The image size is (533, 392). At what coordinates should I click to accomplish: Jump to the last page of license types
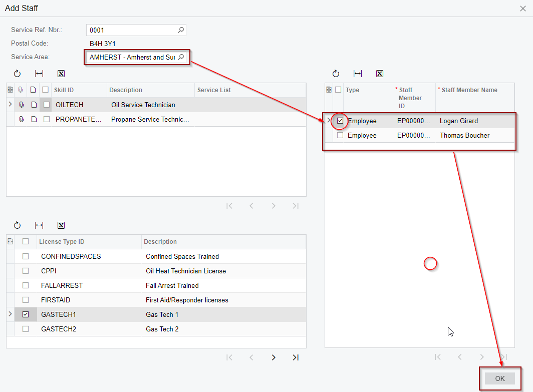(296, 357)
